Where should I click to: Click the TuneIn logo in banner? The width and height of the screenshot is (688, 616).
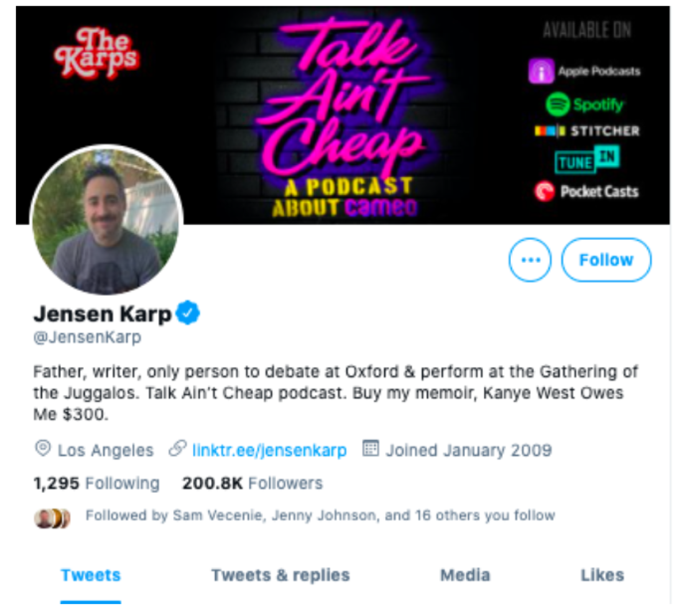(x=587, y=159)
